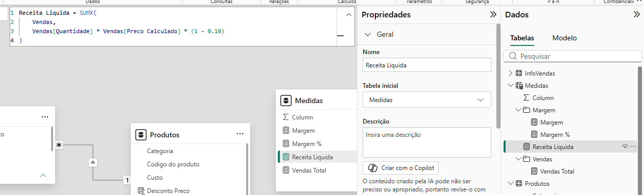644x195 pixels.
Task: Click the Copilot icon on Criar button
Action: 372,168
